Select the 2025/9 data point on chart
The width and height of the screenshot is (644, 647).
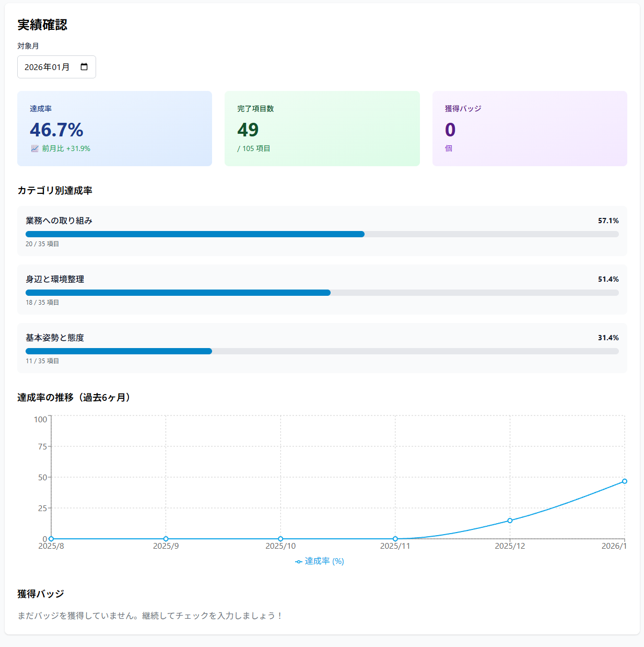[x=166, y=539]
